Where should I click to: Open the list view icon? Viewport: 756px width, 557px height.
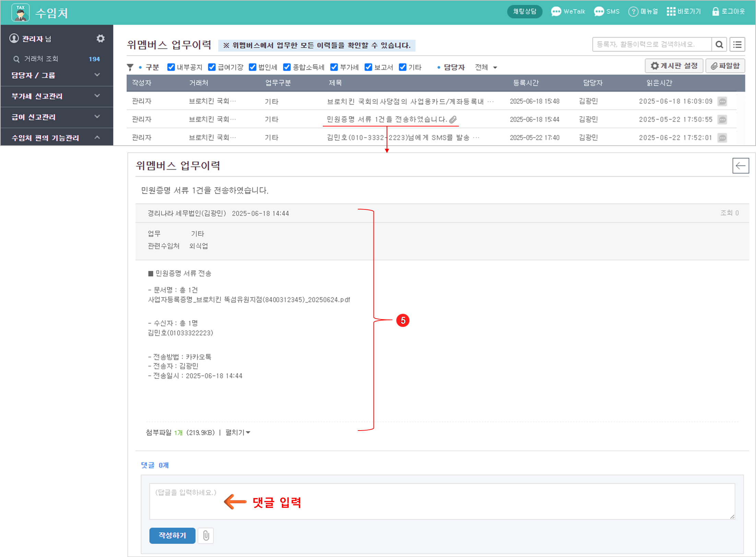(x=737, y=45)
